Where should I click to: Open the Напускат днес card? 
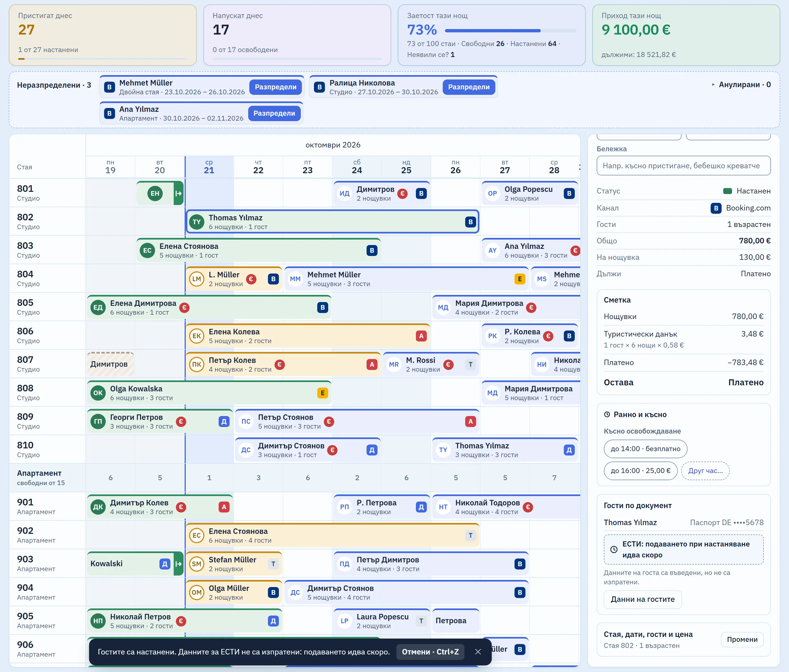(x=297, y=35)
